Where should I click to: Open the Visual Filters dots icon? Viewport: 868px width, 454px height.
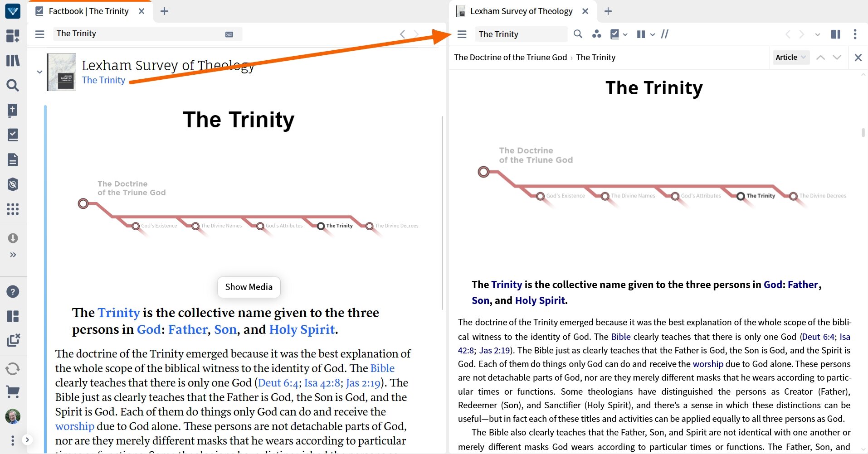point(596,34)
